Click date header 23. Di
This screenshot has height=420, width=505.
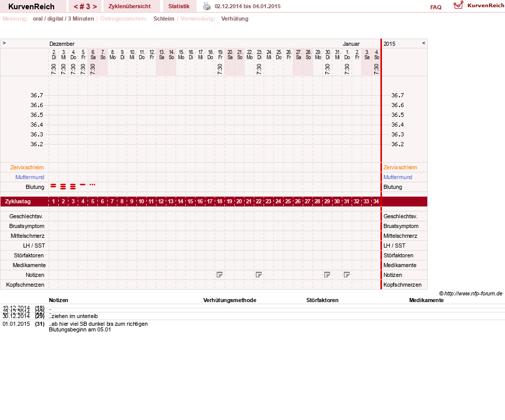[x=259, y=55]
